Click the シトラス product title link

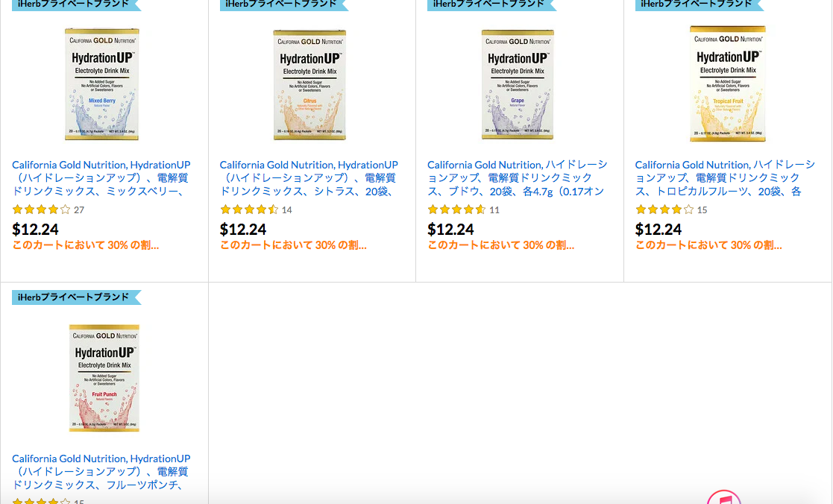(309, 178)
